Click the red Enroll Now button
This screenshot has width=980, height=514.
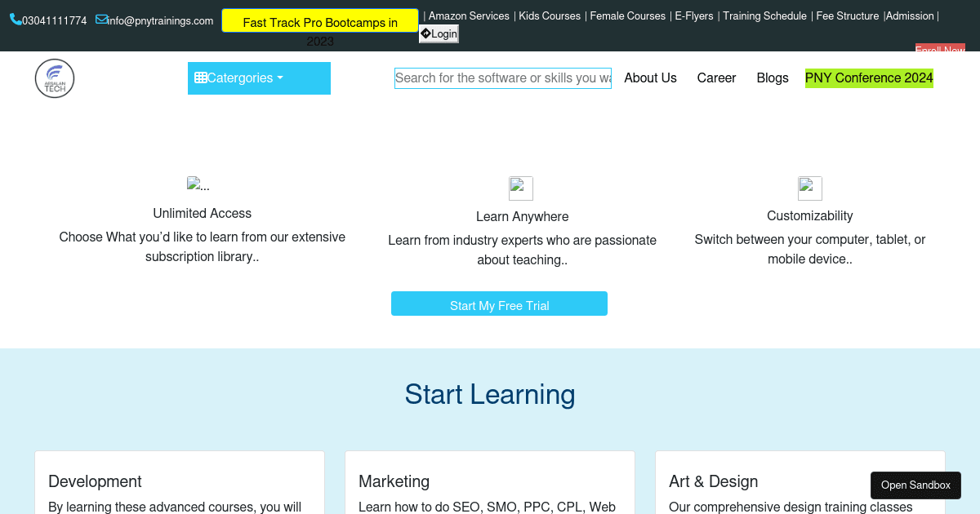point(940,50)
